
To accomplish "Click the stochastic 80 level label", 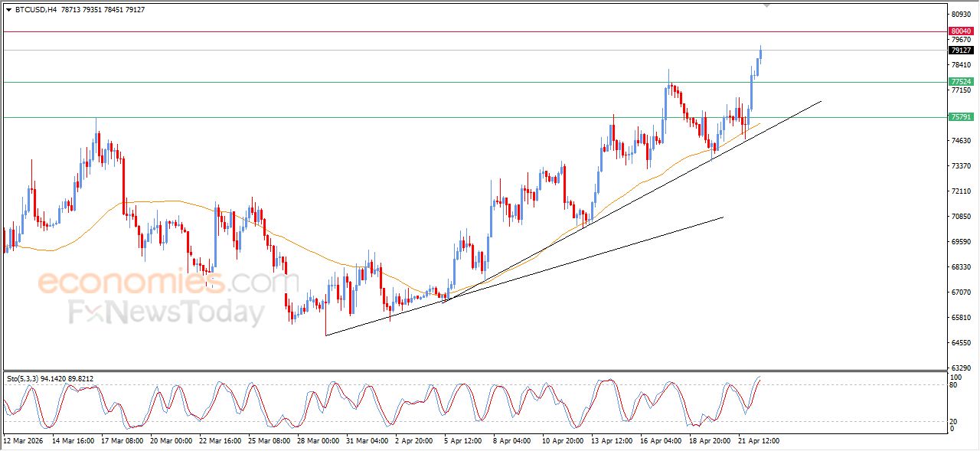I will click(x=953, y=385).
